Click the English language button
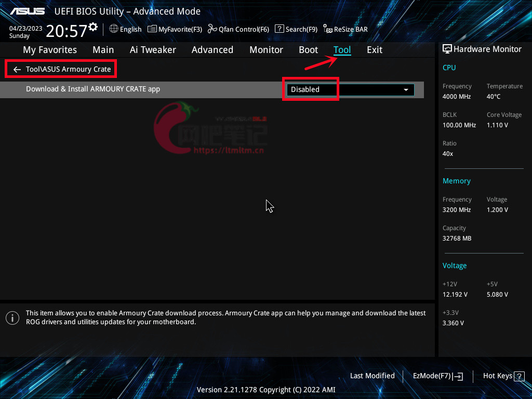 130,30
